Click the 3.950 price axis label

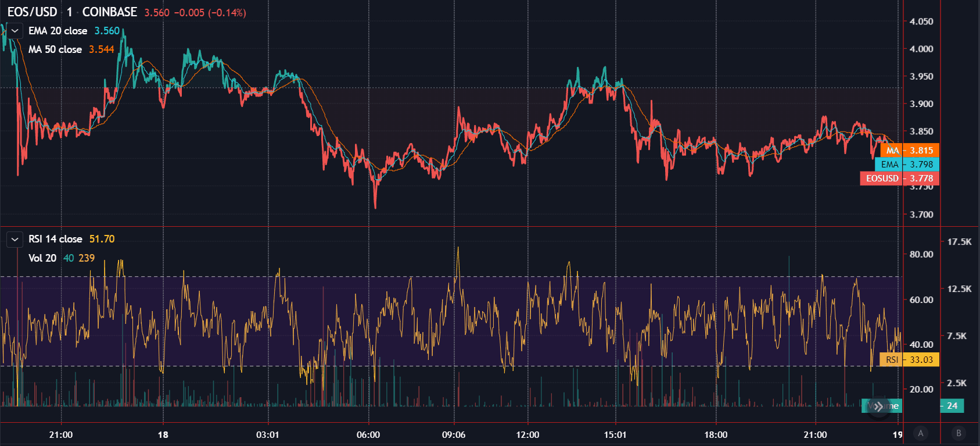click(x=921, y=76)
